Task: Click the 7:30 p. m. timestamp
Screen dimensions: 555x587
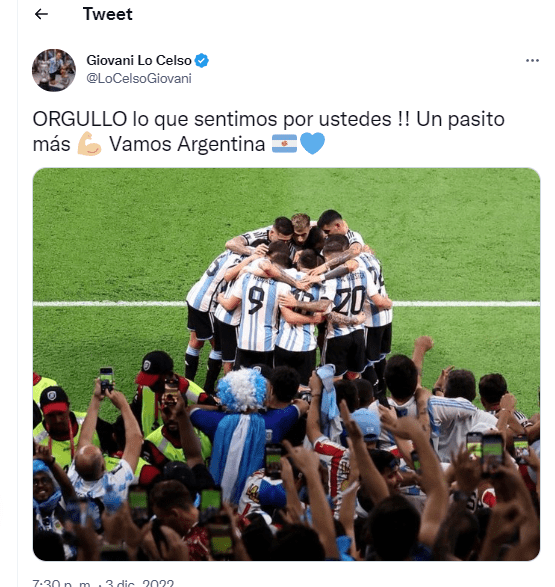Action: click(62, 583)
